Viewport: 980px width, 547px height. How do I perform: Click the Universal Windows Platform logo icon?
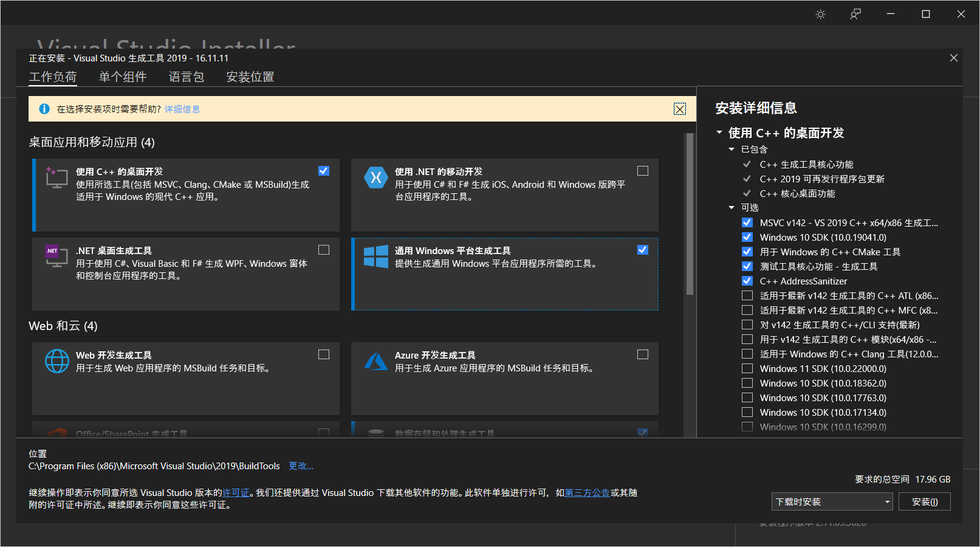[375, 256]
